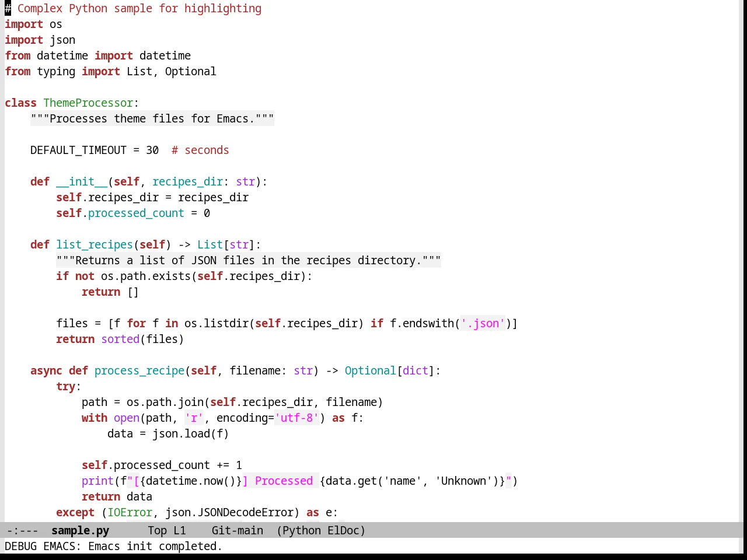Click 'List, Optional' in the typing import
The image size is (747, 560).
click(x=172, y=71)
